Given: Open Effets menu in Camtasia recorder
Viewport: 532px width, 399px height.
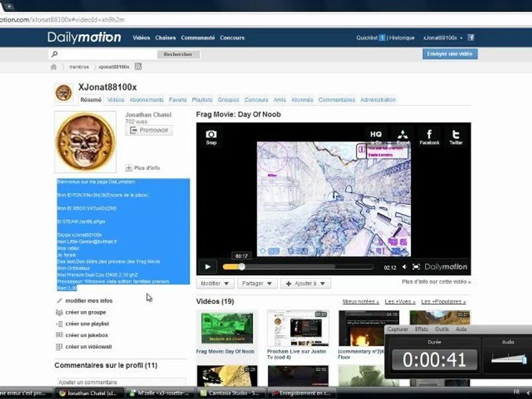Looking at the screenshot, I should 421,329.
